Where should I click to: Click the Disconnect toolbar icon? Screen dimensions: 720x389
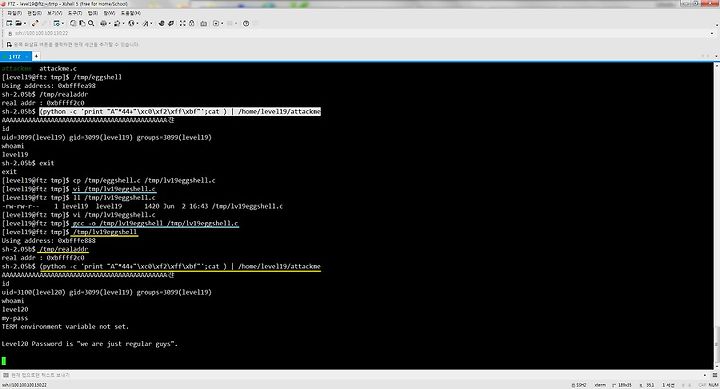tap(35, 23)
